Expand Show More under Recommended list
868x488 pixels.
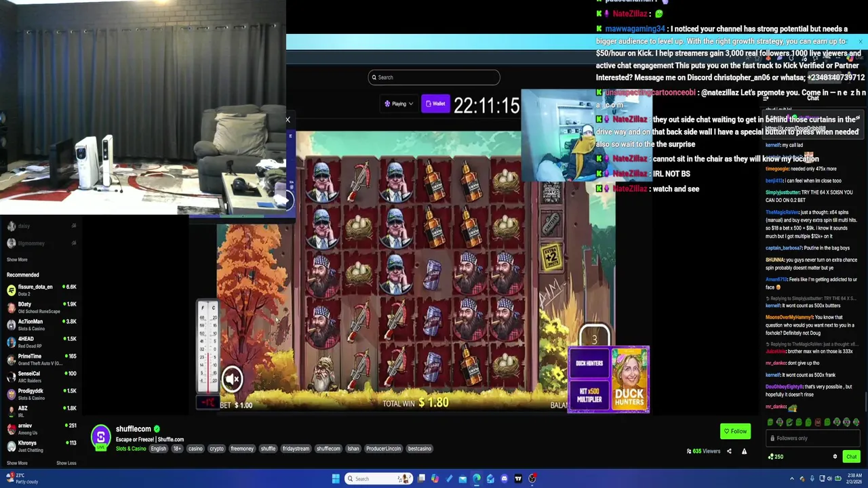point(17,463)
